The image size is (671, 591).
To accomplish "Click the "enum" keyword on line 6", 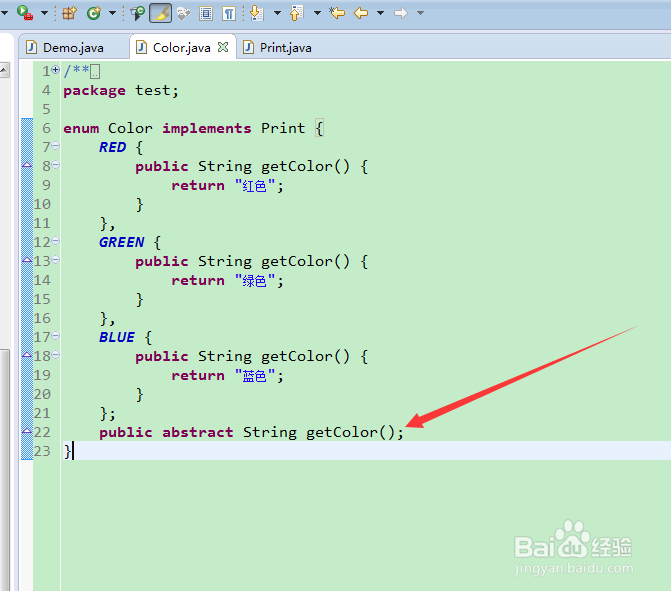I will tap(81, 128).
